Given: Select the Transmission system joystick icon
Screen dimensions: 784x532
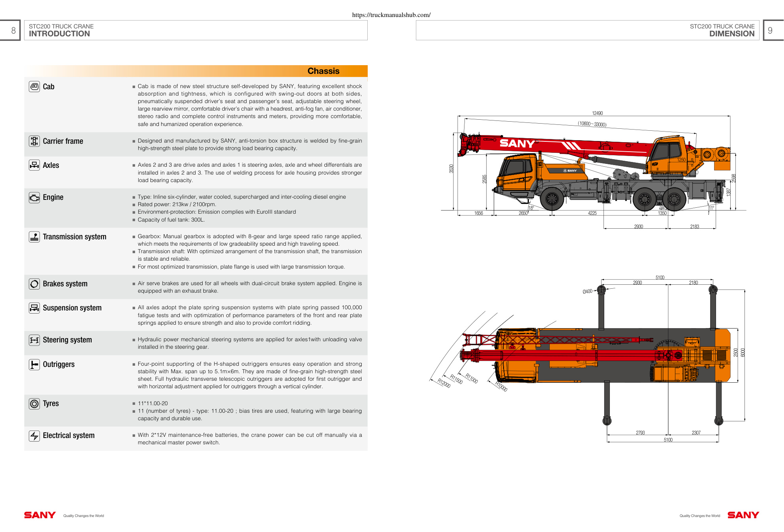Looking at the screenshot, I should pos(34,237).
